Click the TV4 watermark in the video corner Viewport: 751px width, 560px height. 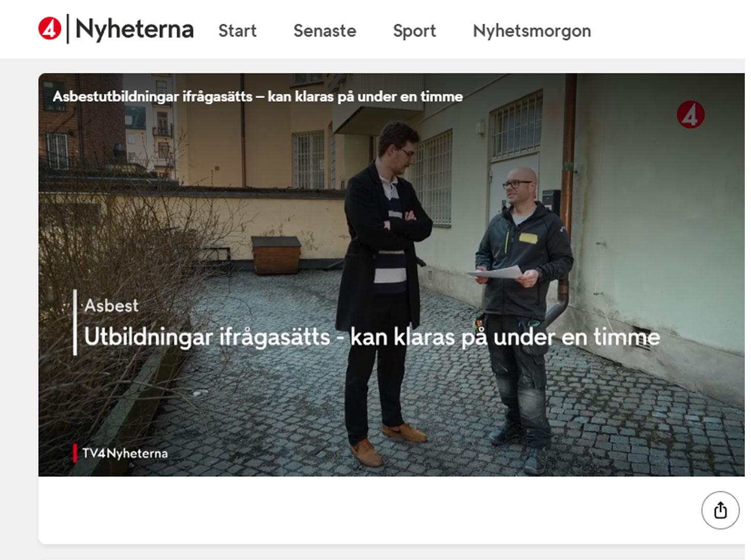tap(690, 115)
